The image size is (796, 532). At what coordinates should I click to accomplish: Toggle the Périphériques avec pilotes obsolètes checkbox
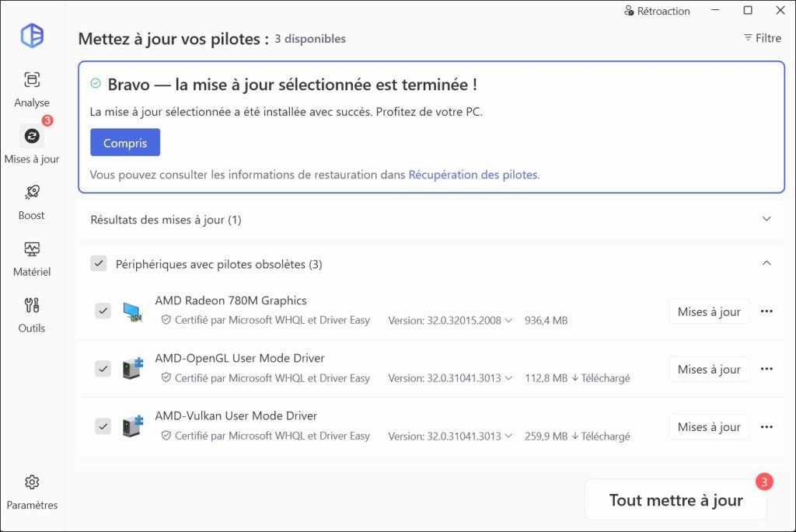99,264
